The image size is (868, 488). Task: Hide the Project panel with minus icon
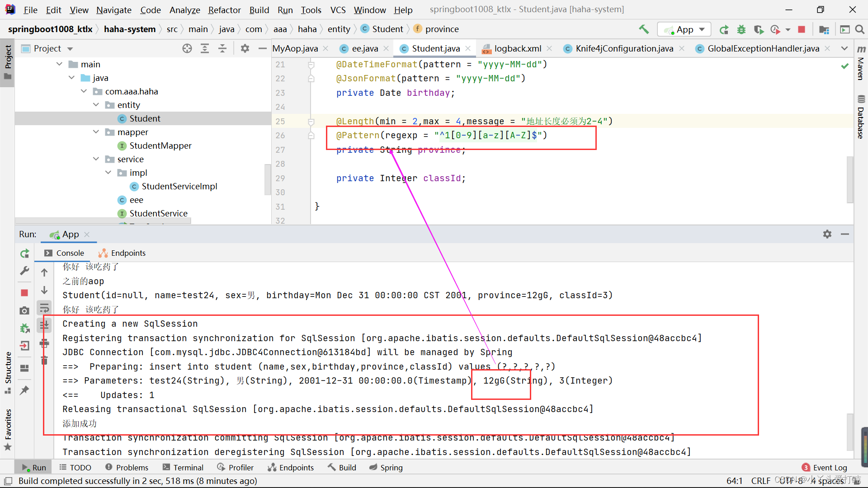coord(262,48)
